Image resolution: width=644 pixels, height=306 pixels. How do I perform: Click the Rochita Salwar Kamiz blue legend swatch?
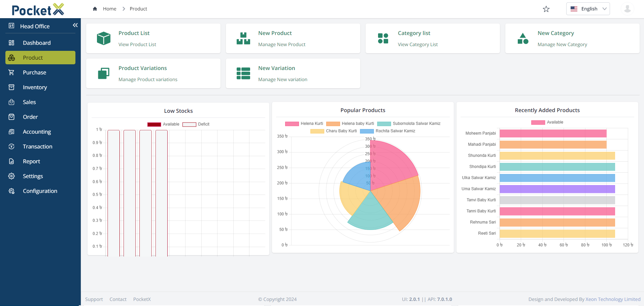(367, 131)
